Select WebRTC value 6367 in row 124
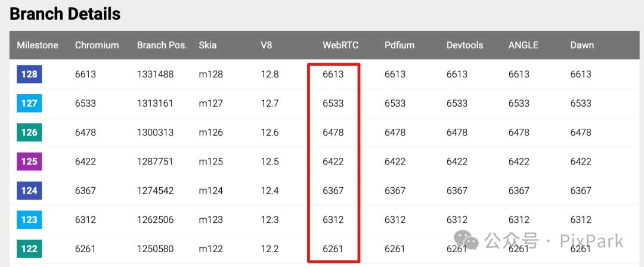The image size is (644, 267). tap(333, 191)
